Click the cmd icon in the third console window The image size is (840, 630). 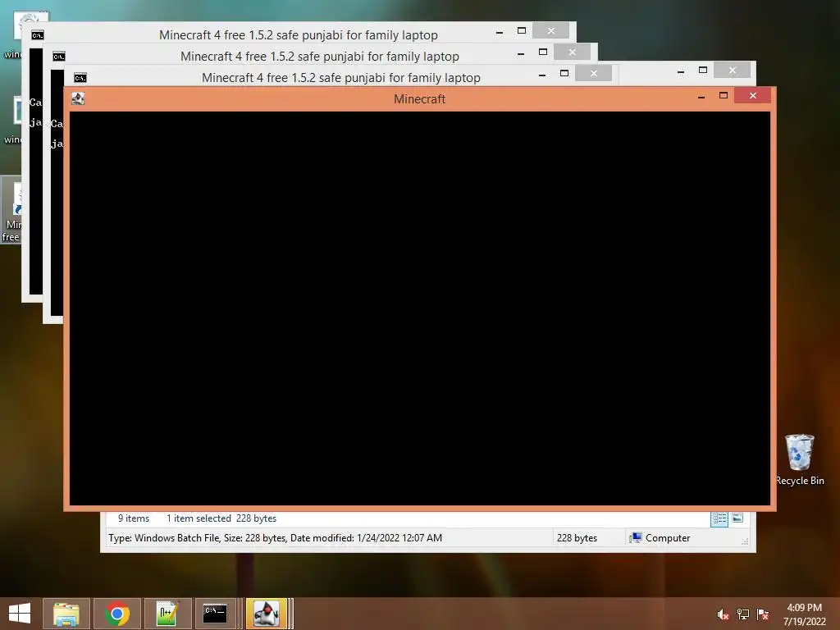pyautogui.click(x=80, y=78)
